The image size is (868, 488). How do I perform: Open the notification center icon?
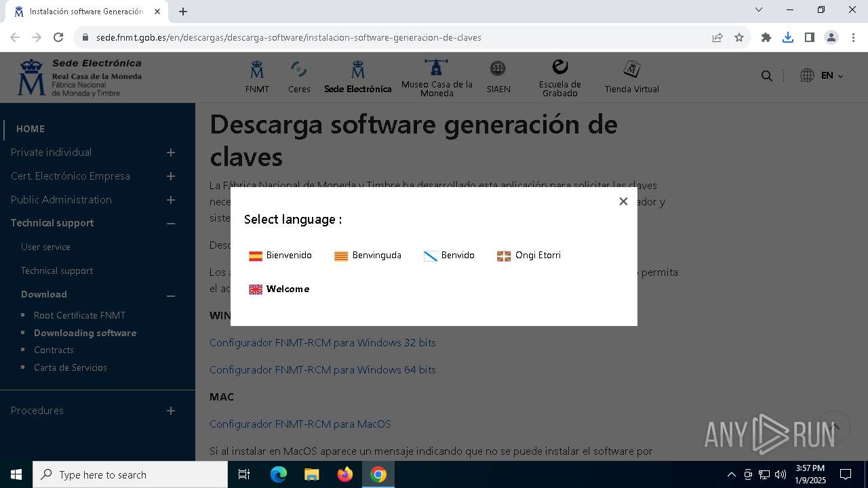click(x=846, y=474)
